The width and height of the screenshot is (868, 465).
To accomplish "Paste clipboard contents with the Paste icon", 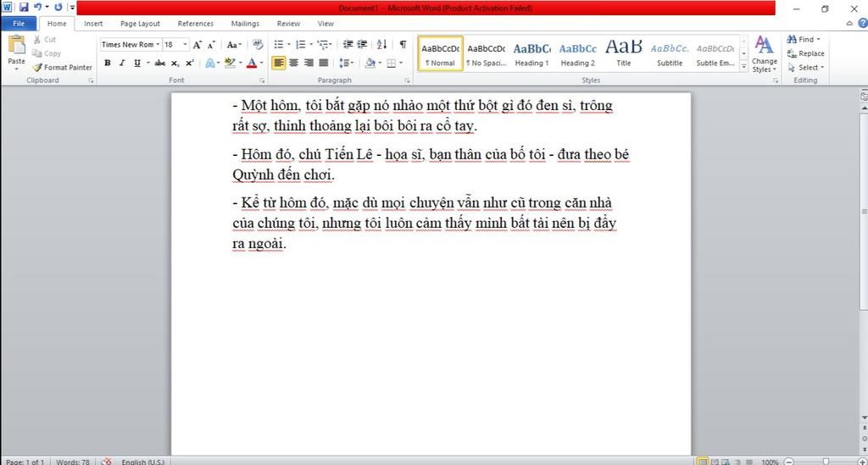I will [x=17, y=45].
